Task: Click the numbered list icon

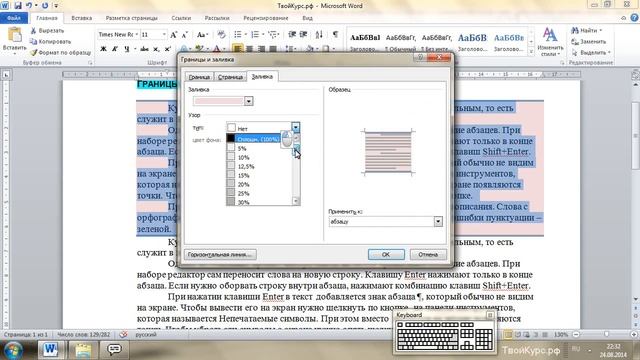Action: [x=255, y=35]
